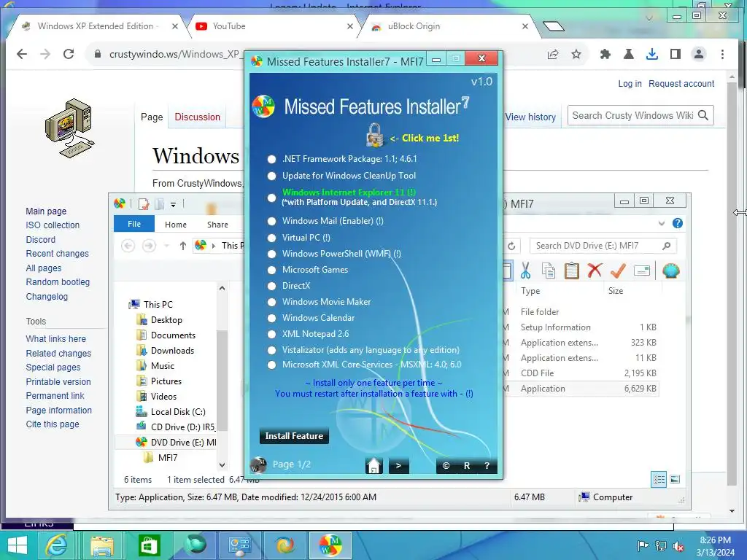Image resolution: width=747 pixels, height=560 pixels.
Task: Select Windows Internet Explorer 11 option
Action: [271, 198]
